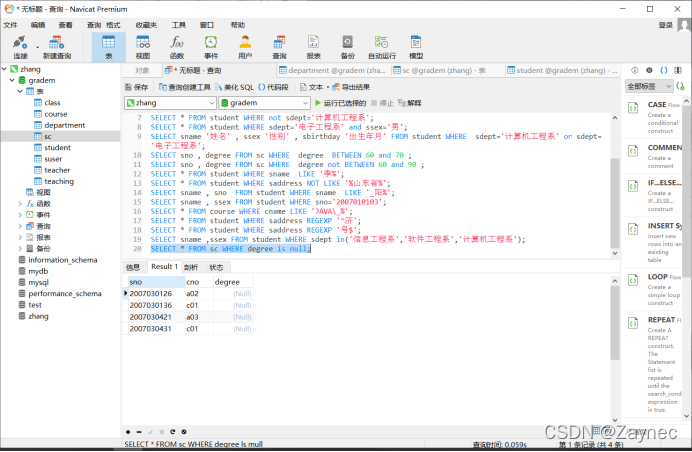Click the LOOP snippet item
The image size is (692, 452).
(x=655, y=289)
